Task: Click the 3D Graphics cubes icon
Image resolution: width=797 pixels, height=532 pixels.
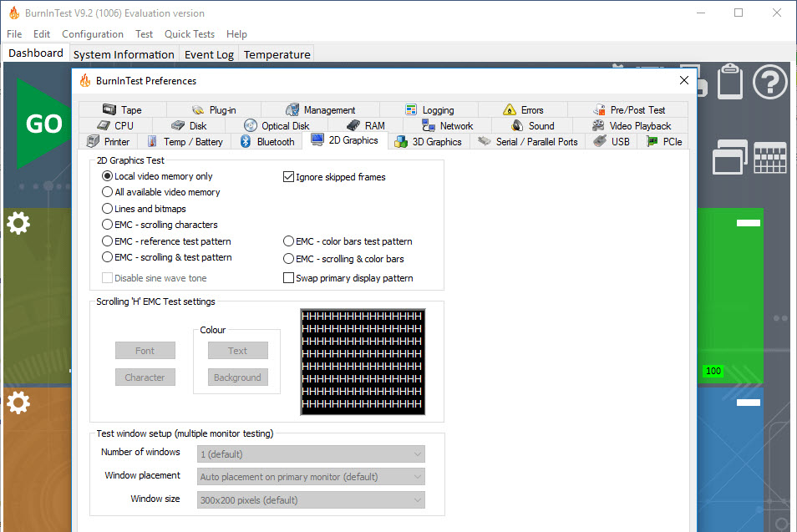Action: pyautogui.click(x=401, y=142)
